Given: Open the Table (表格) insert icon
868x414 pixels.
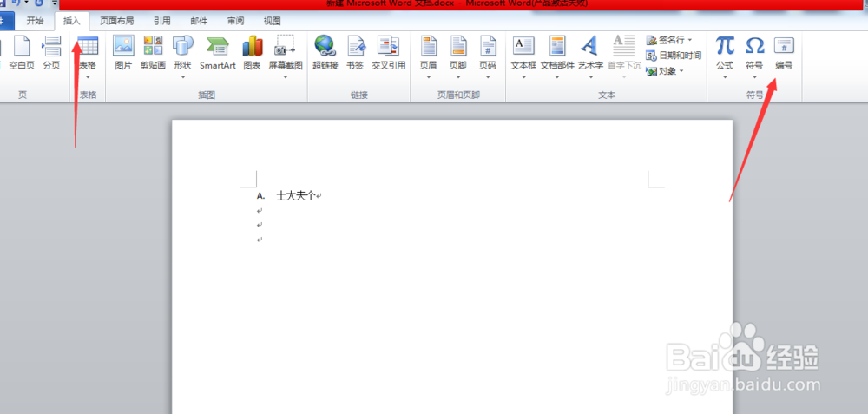Looking at the screenshot, I should (88, 47).
